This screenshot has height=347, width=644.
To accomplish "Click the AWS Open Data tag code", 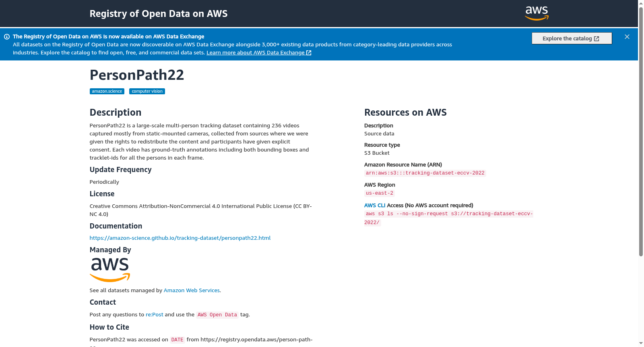I will coord(217,315).
